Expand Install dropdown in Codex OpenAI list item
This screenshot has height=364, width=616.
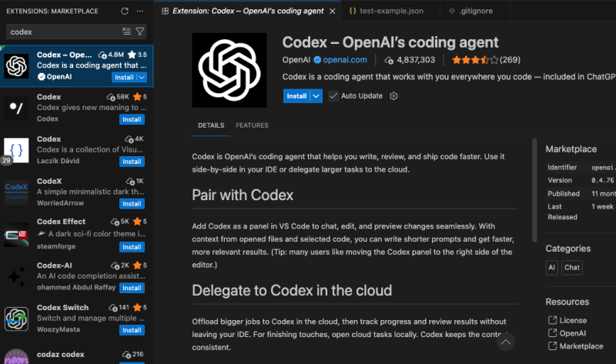pyautogui.click(x=142, y=77)
